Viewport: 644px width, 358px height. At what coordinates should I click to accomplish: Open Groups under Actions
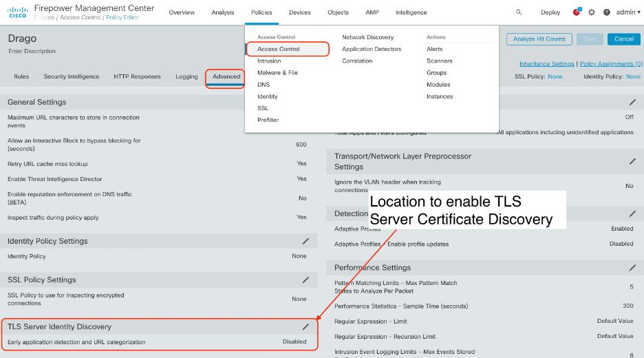437,73
